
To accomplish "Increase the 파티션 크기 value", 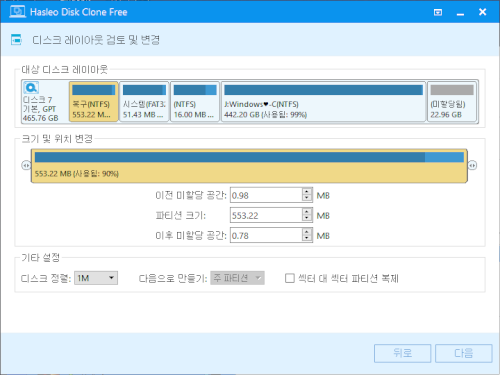I will coord(307,212).
